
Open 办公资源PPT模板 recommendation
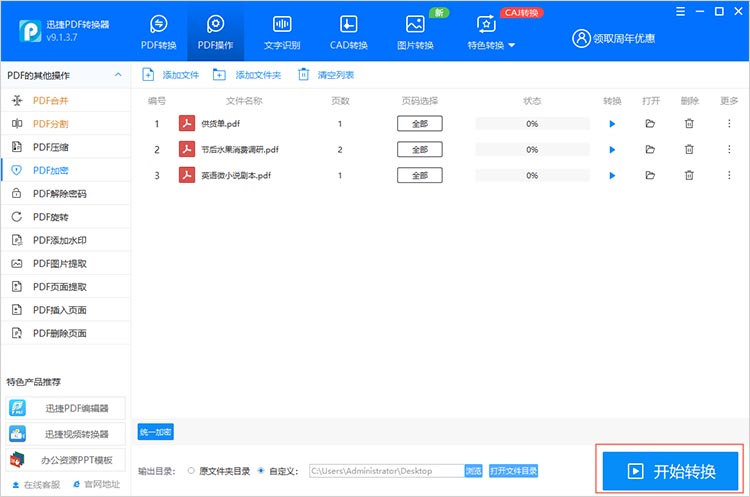(x=66, y=460)
